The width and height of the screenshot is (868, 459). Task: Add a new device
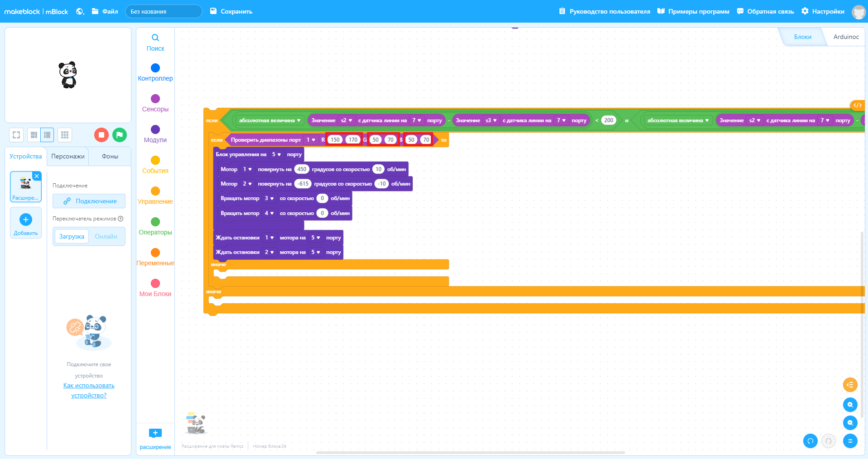26,223
